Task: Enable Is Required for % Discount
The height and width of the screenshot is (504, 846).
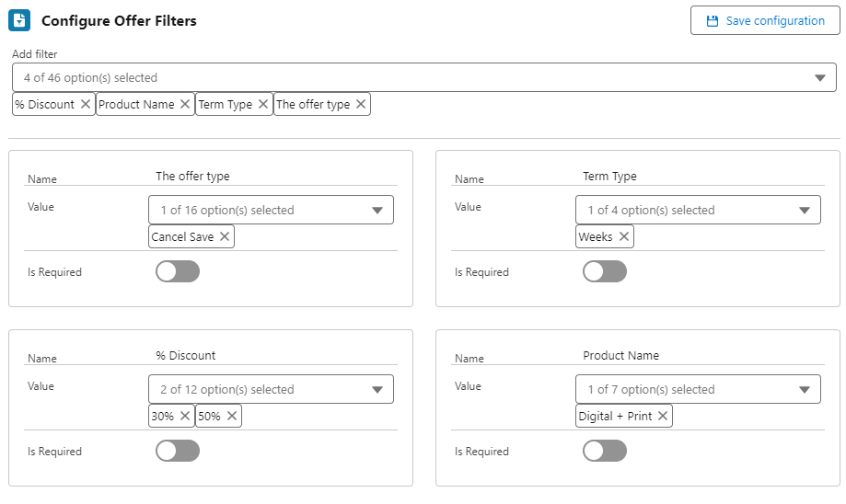Action: [178, 451]
